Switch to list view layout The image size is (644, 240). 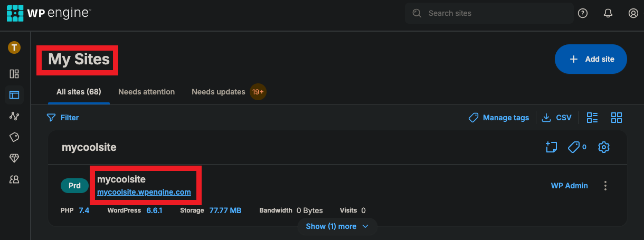pyautogui.click(x=592, y=118)
